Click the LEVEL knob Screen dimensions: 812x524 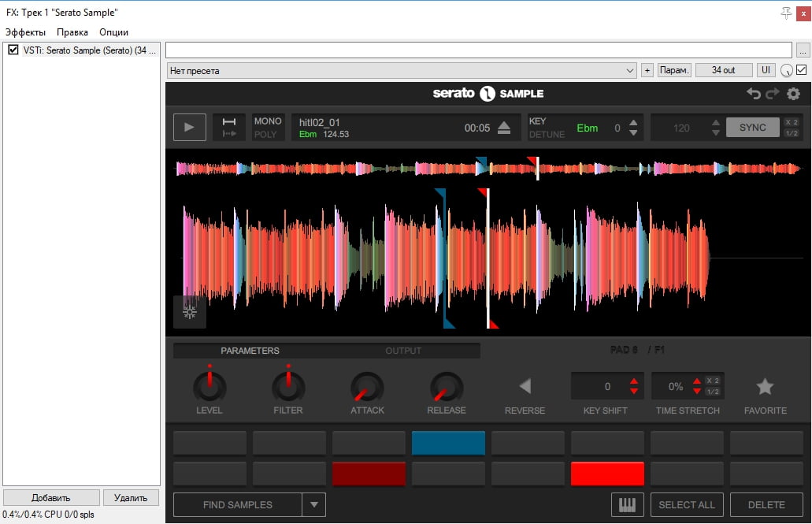click(x=209, y=387)
